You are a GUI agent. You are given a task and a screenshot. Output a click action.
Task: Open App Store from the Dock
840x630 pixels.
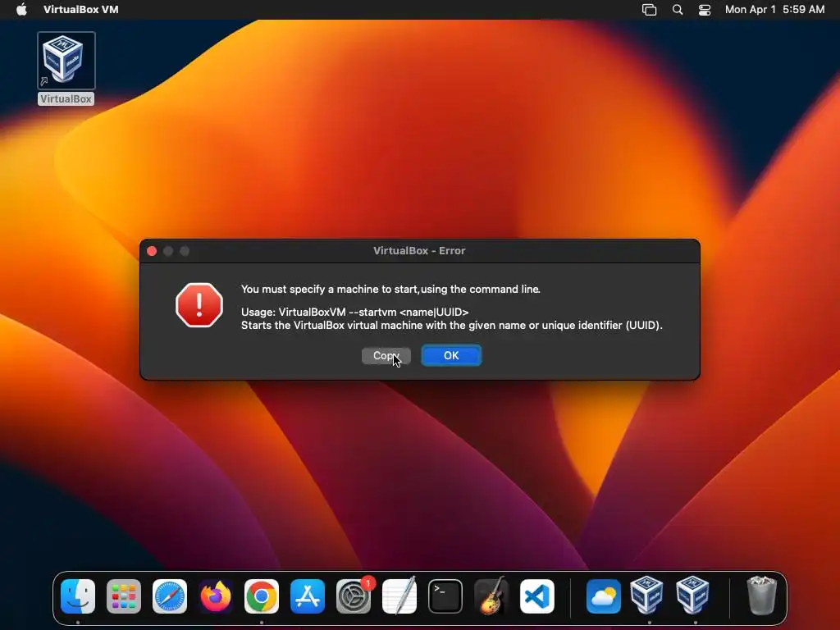[308, 596]
